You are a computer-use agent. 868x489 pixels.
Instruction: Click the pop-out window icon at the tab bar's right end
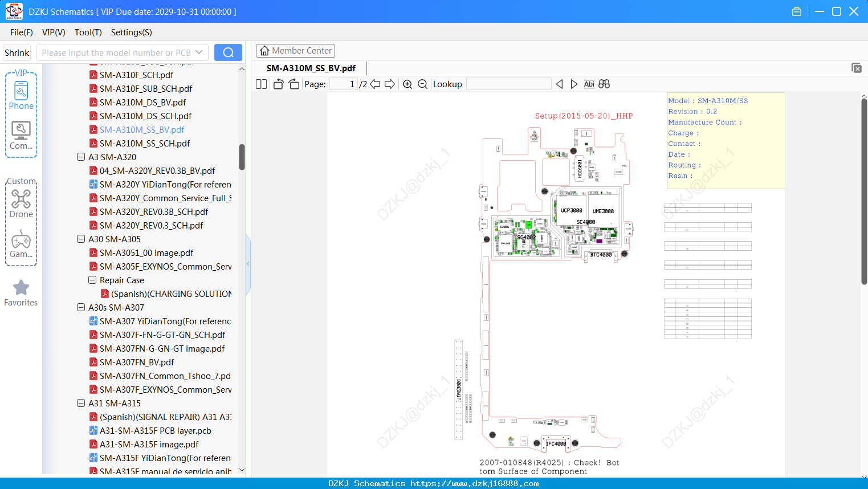click(857, 68)
